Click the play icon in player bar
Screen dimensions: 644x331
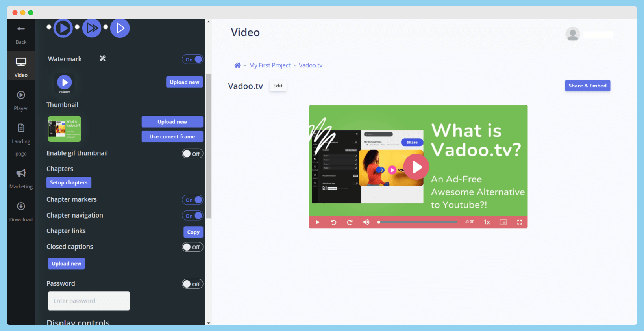(317, 222)
